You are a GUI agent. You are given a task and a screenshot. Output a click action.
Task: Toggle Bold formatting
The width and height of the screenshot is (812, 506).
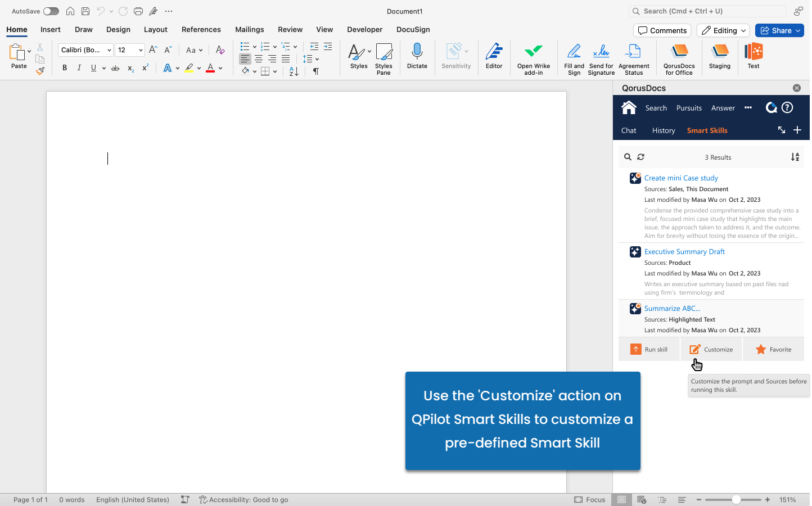[x=65, y=68]
